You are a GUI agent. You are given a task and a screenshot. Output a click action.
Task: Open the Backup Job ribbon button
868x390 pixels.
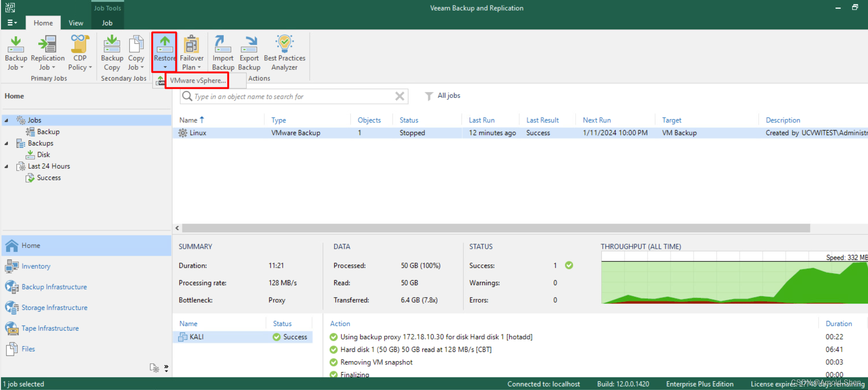point(16,53)
